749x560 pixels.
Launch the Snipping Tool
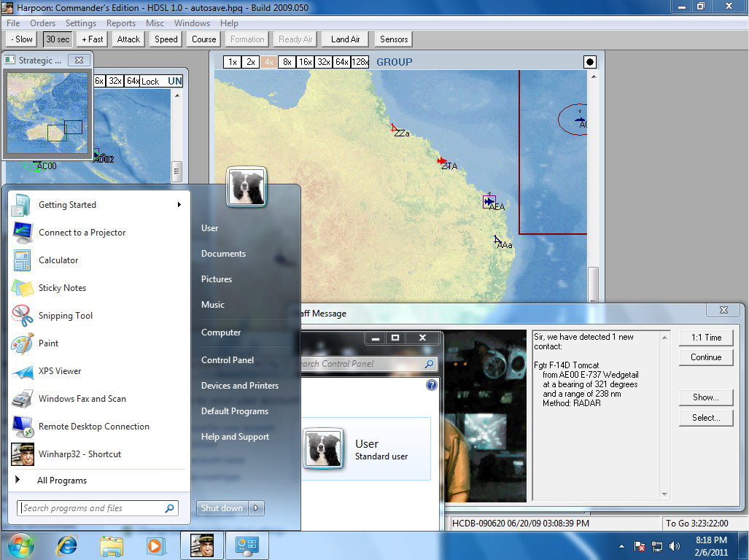(98, 316)
